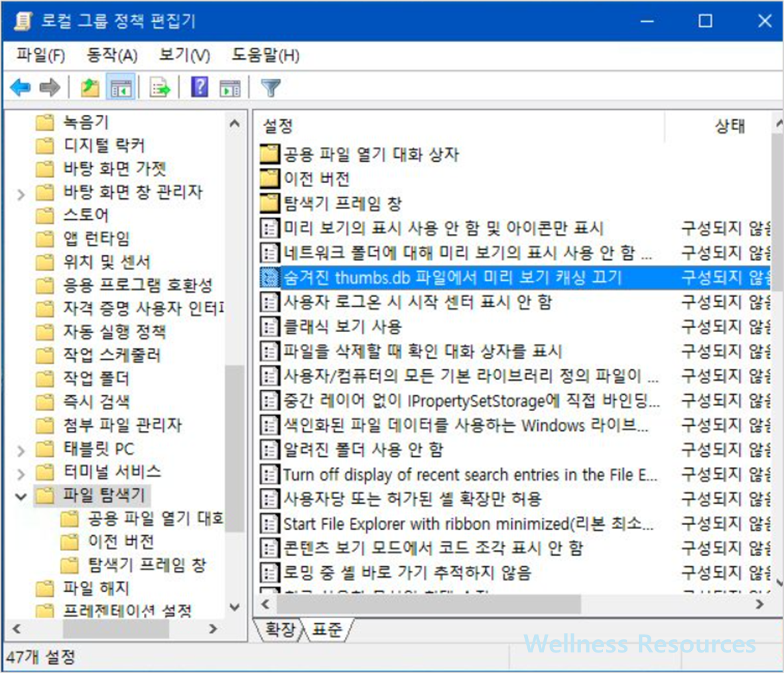Viewport: 784px width, 673px height.
Task: Expand the 태블릿 PC tree node
Action: coord(21,450)
